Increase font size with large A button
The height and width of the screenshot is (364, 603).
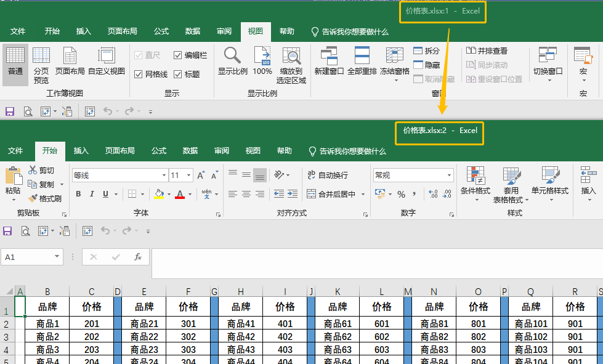(201, 176)
